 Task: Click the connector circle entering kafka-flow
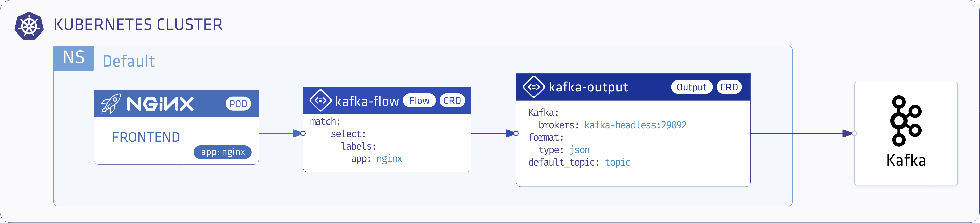click(303, 133)
